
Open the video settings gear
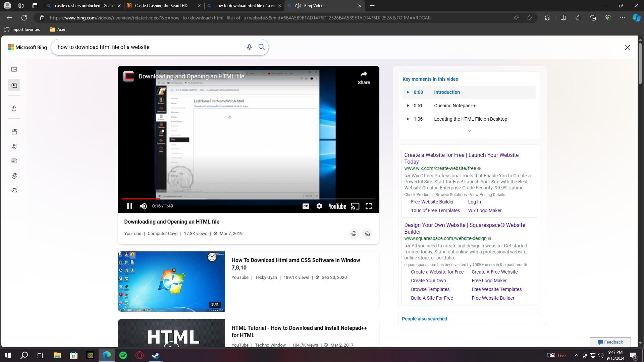pos(319,206)
